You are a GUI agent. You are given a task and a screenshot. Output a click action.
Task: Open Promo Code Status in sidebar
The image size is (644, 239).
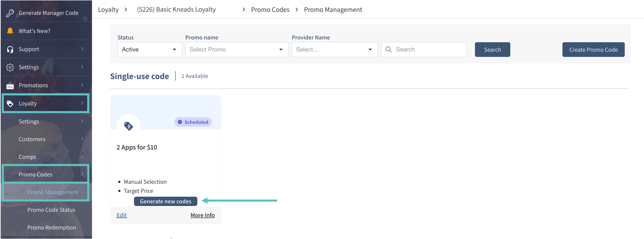point(51,210)
